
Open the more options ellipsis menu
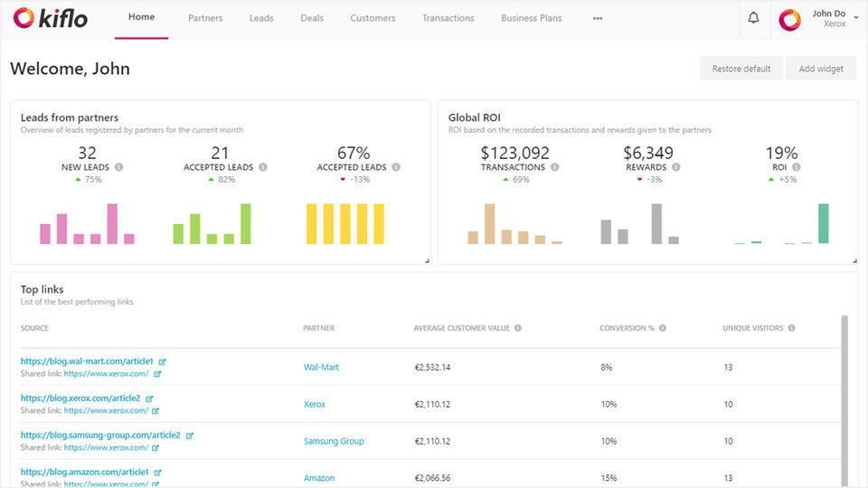(x=598, y=18)
